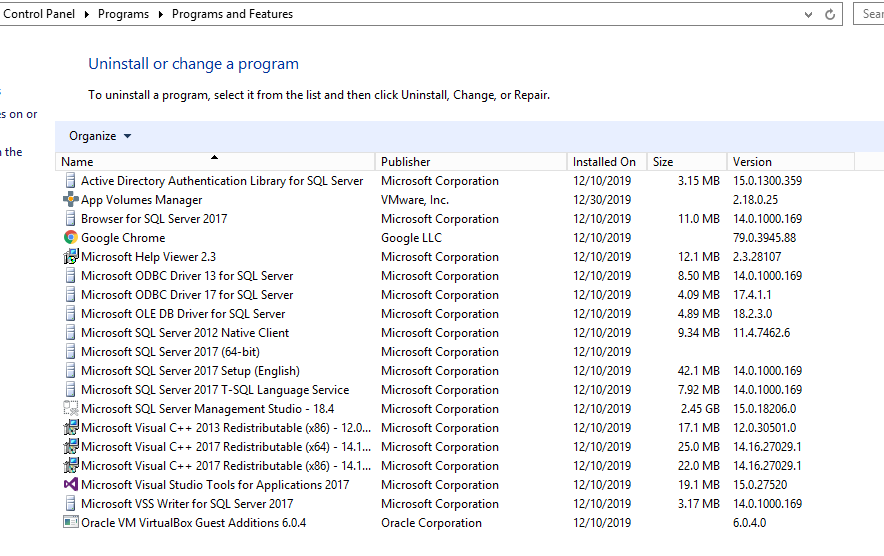Click version 79.0.3945.88 cell
The width and height of the screenshot is (884, 556).
coord(764,237)
